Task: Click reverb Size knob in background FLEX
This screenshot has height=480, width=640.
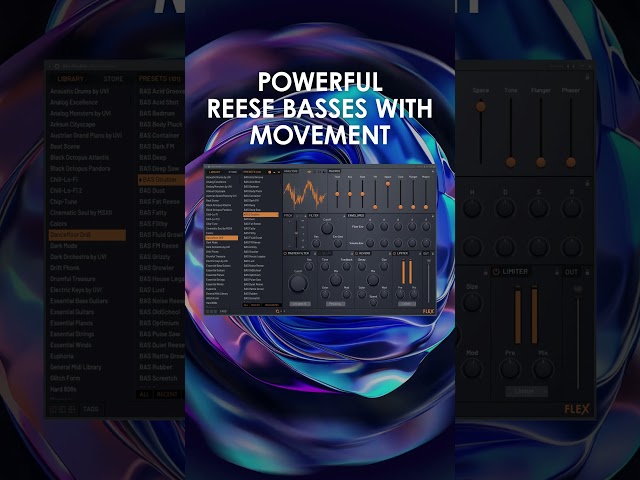Action: 472,302
